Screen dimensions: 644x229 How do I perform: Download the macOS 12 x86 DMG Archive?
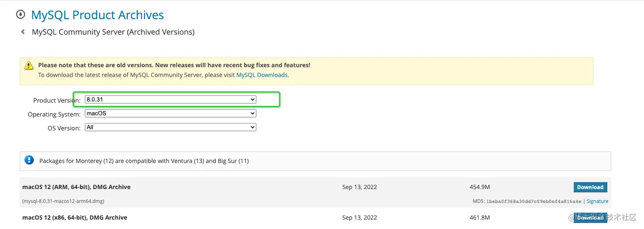pyautogui.click(x=590, y=218)
